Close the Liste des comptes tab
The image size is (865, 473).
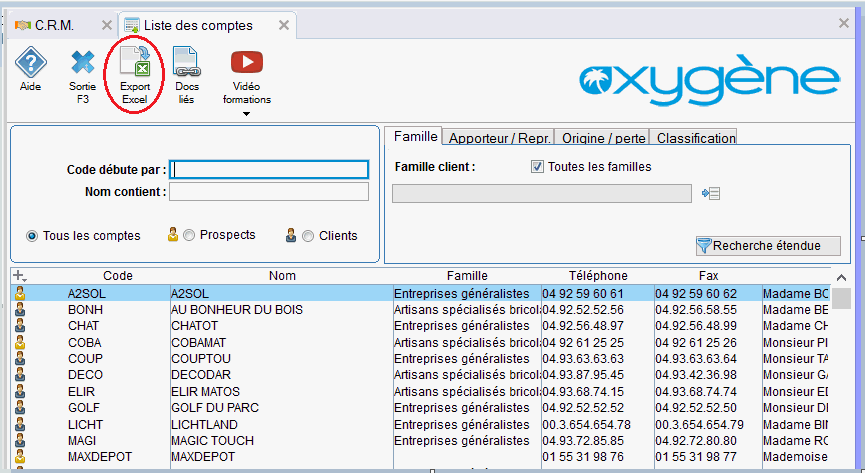pyautogui.click(x=284, y=25)
